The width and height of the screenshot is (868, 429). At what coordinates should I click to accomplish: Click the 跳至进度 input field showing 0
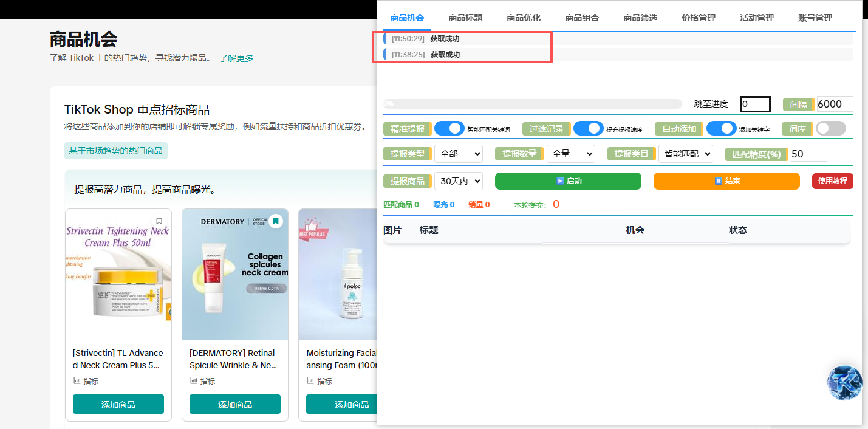[755, 104]
